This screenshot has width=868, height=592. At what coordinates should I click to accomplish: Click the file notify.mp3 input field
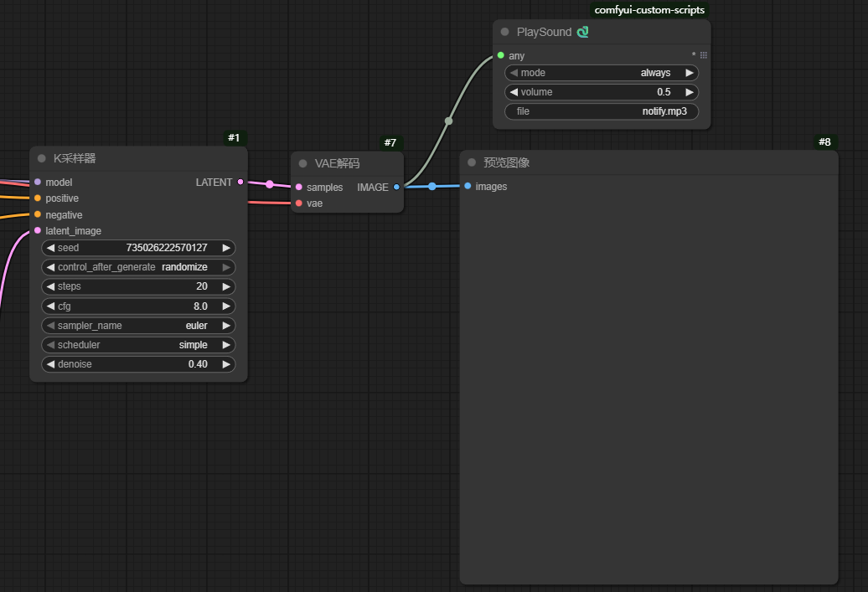tap(602, 111)
